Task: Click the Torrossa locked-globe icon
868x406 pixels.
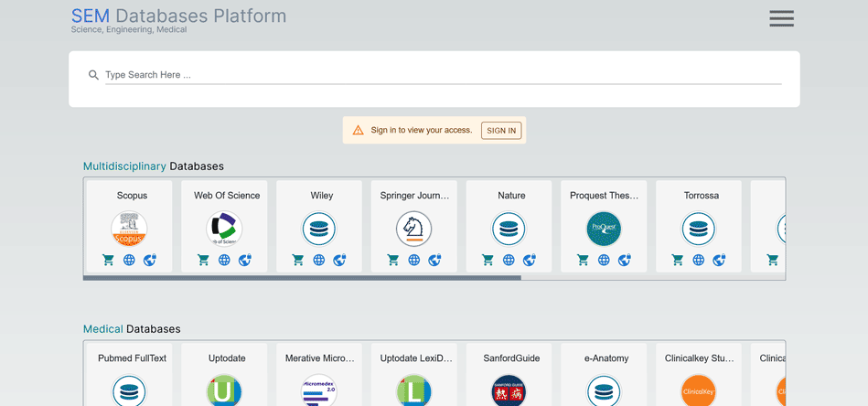Action: point(720,260)
